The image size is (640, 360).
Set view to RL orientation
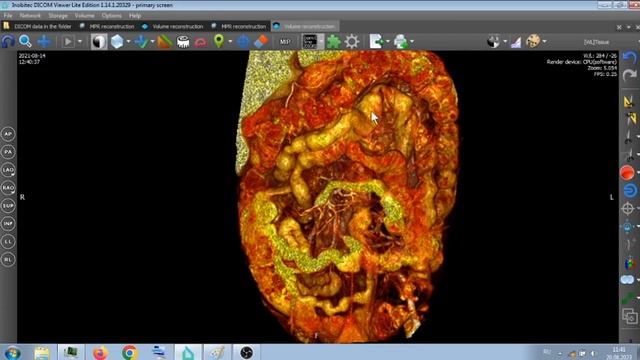click(8, 260)
